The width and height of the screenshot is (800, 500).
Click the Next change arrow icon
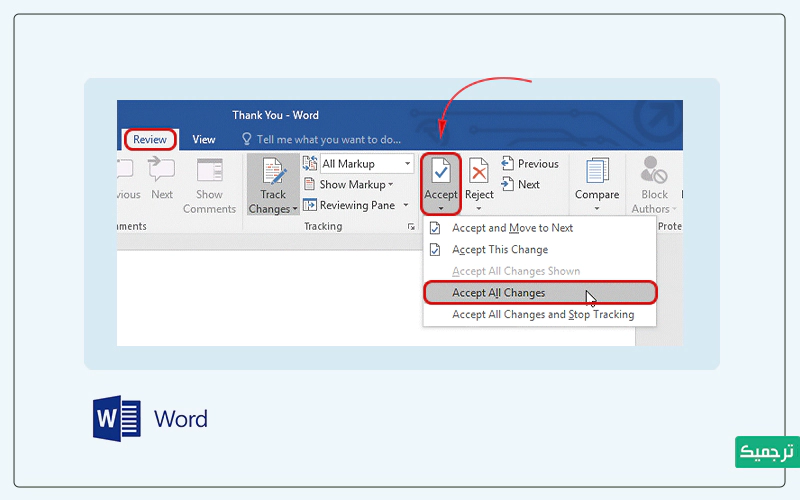click(507, 184)
